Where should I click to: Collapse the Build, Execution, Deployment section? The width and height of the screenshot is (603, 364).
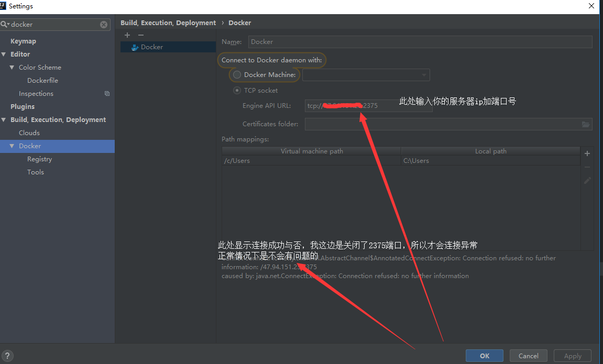point(4,120)
